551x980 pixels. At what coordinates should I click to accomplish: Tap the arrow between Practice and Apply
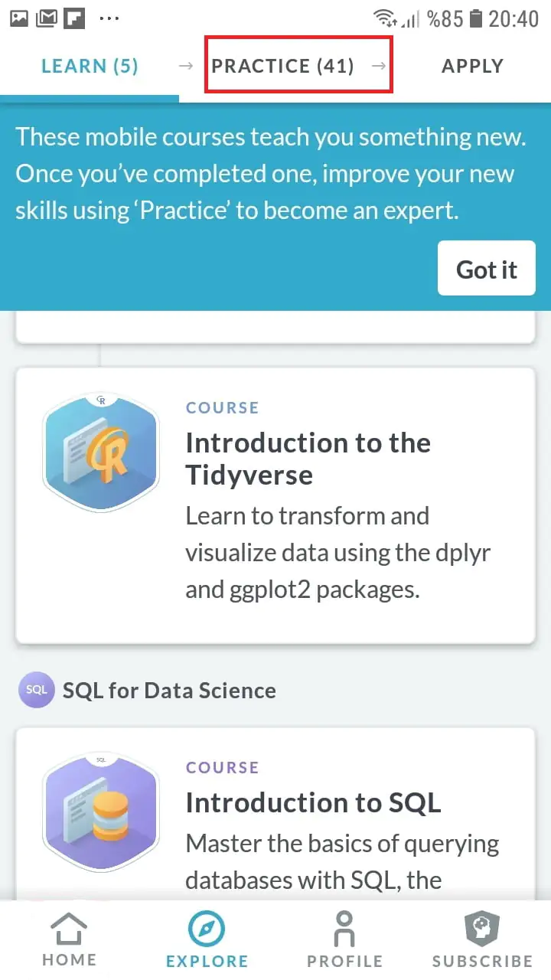(378, 66)
